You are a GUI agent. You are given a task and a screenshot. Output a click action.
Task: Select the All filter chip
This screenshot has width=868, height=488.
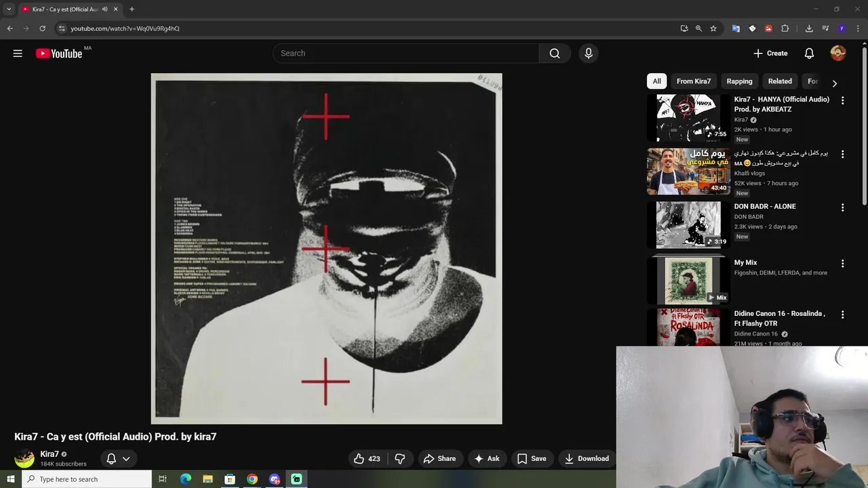[x=656, y=81]
